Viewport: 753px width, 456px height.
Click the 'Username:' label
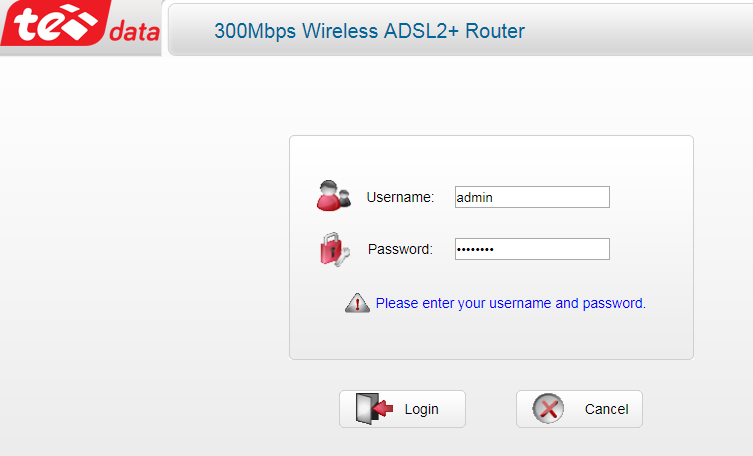click(400, 197)
